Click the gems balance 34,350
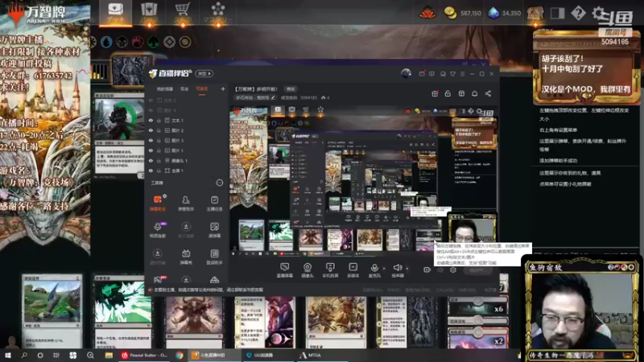Screen dimensions: 644x362 (x=505, y=13)
